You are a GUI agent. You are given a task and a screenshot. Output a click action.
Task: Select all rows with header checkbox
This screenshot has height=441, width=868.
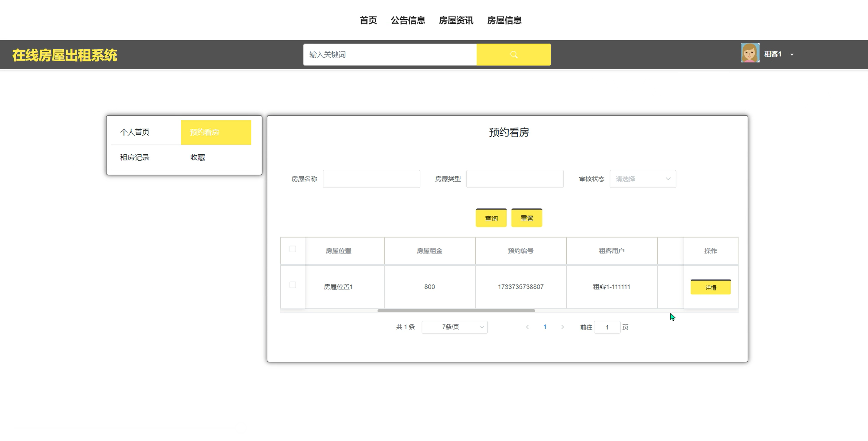point(293,249)
